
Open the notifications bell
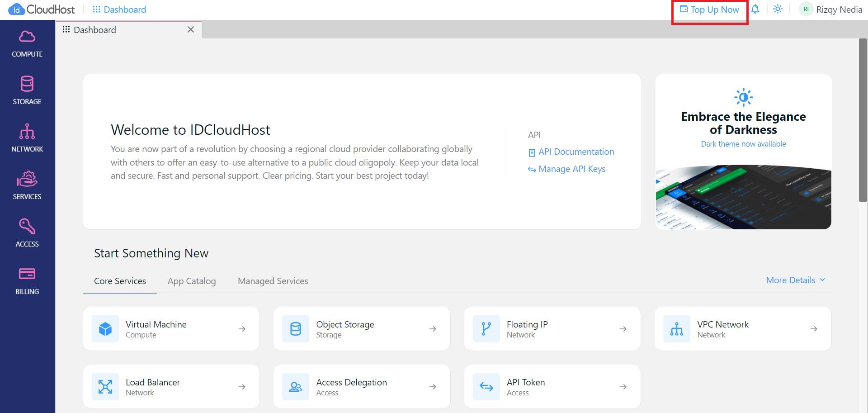(755, 9)
